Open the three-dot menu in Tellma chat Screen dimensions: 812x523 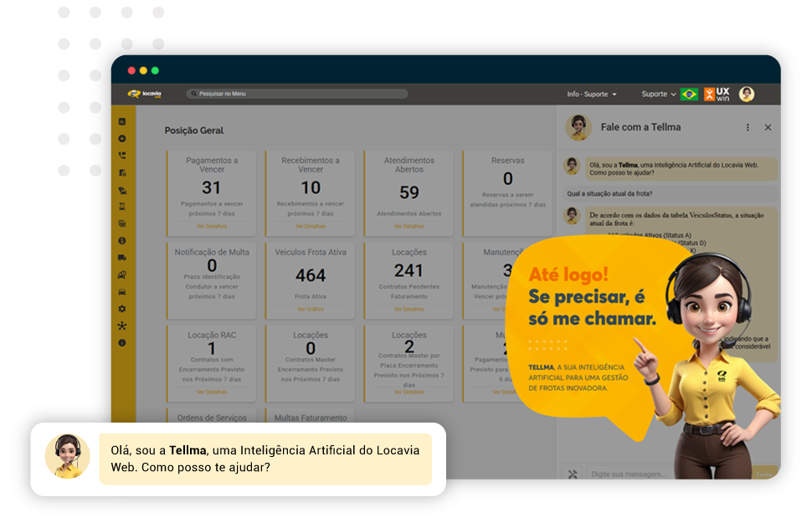point(748,127)
